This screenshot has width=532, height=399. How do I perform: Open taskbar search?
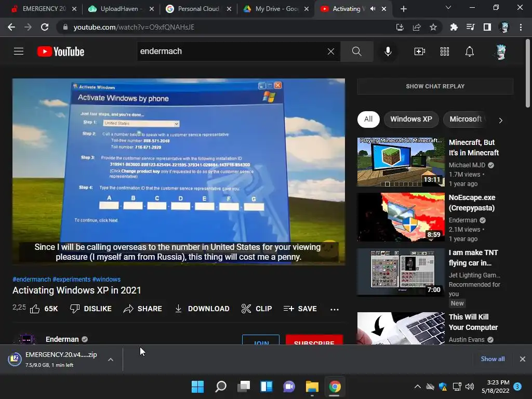click(220, 387)
